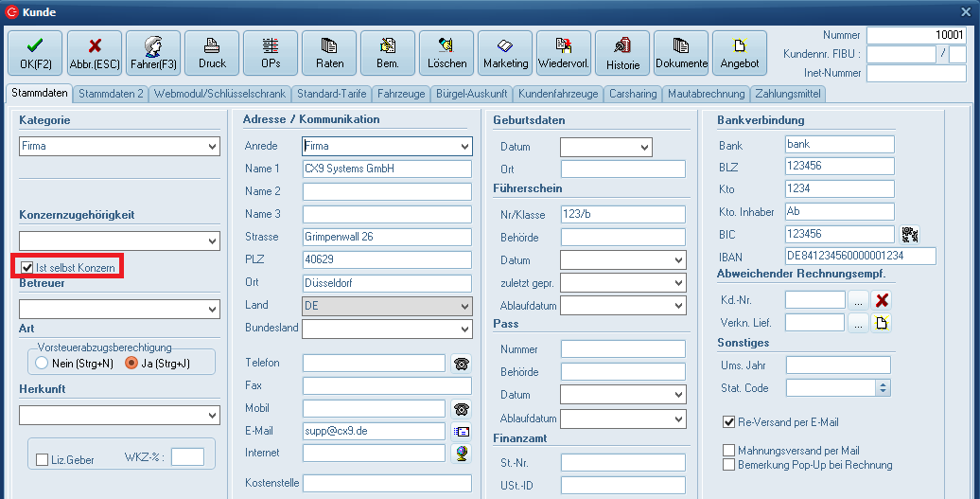
Task: Uncheck the 'Ist selbst Konzern' checkbox
Action: tap(27, 268)
